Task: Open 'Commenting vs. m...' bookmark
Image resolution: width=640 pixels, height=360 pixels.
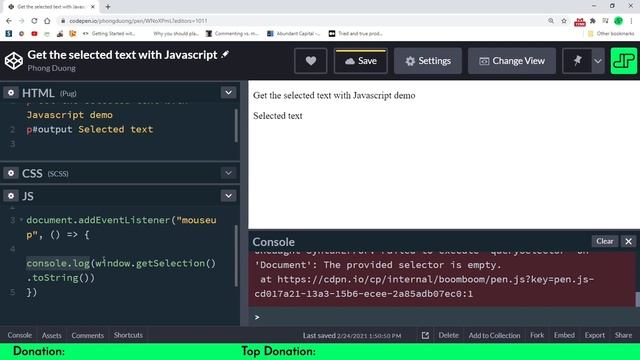Action: coord(232,33)
